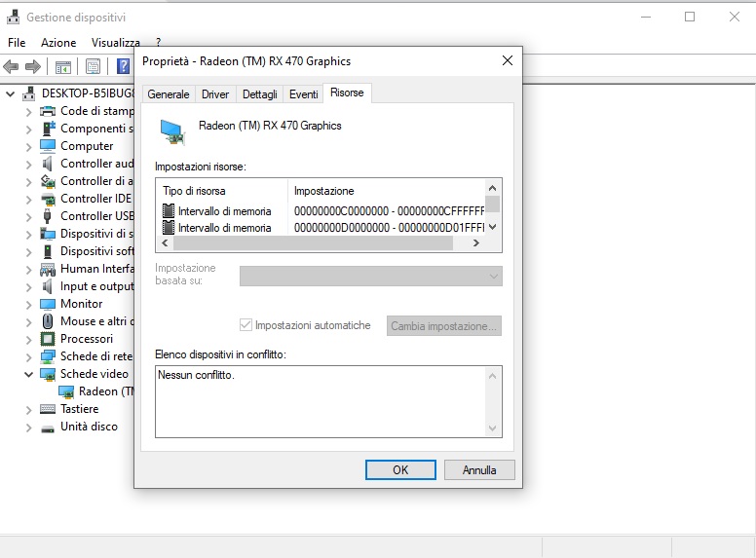
Task: Click the Controller di archiviazione icon
Action: point(48,181)
